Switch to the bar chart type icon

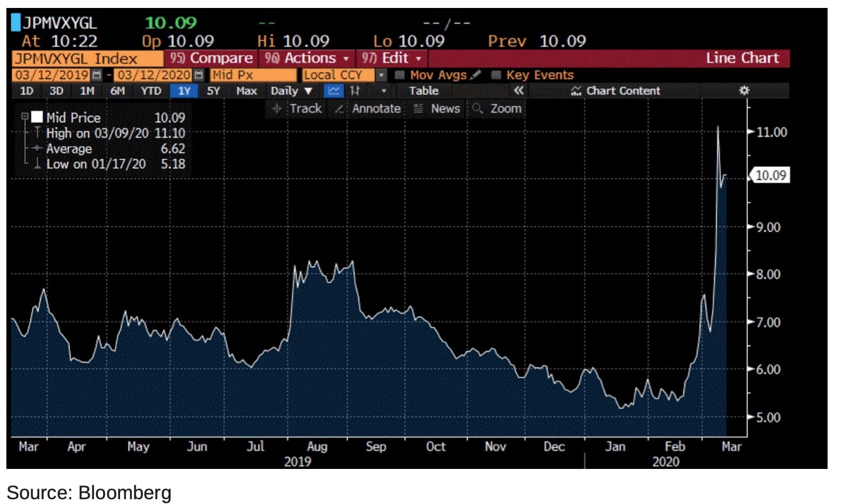click(x=355, y=91)
